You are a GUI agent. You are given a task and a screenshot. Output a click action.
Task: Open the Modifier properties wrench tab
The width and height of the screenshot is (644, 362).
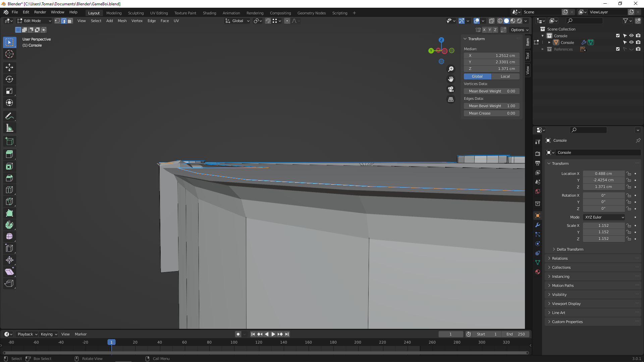click(x=538, y=225)
